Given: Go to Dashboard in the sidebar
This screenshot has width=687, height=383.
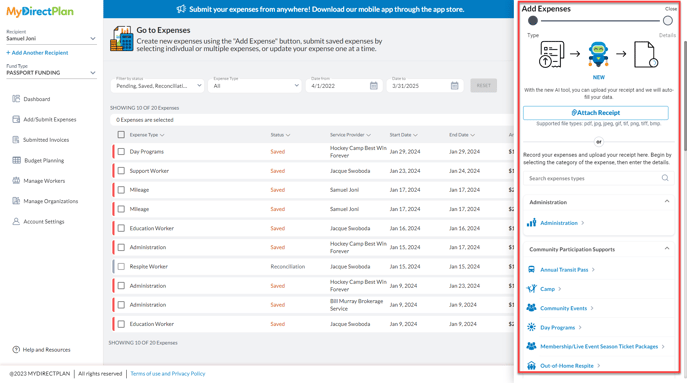Looking at the screenshot, I should 37,99.
